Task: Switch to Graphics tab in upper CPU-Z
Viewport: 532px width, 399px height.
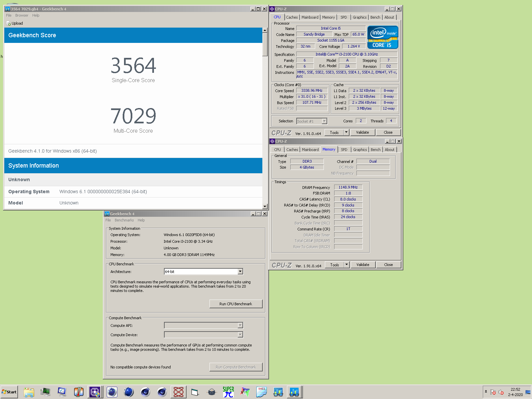Action: pos(360,17)
